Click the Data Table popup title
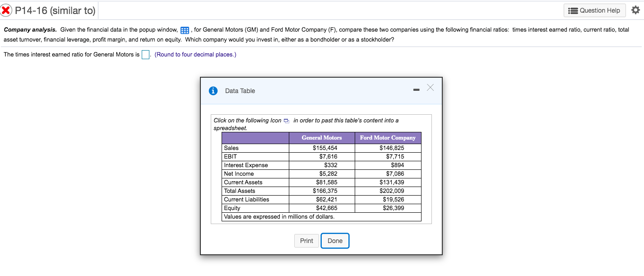 pyautogui.click(x=240, y=91)
